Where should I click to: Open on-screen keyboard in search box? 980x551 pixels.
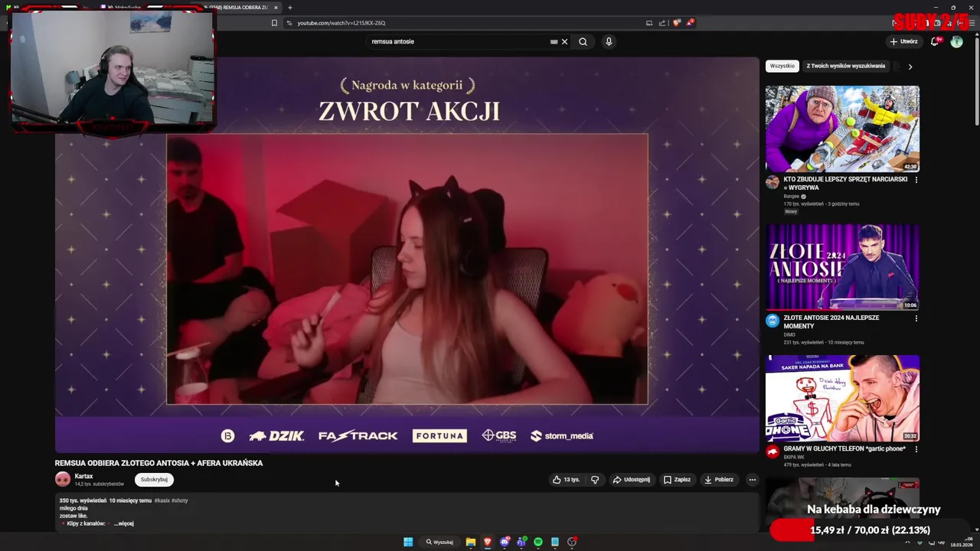point(554,42)
